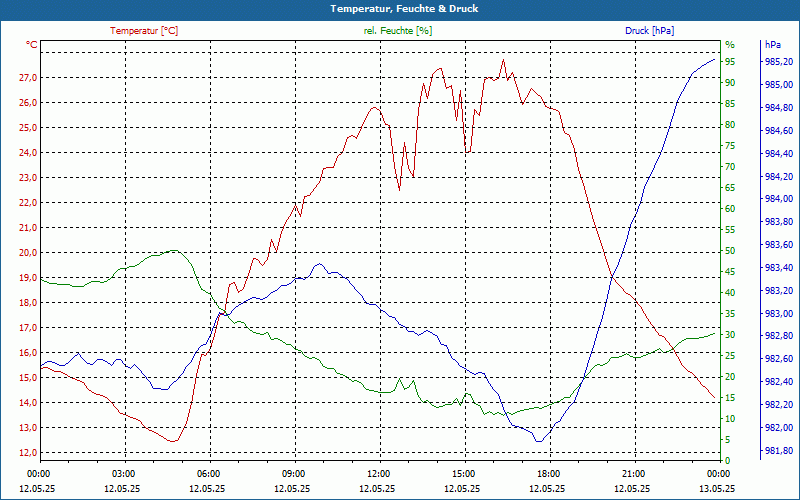The image size is (800, 500).
Task: Click the 13.05.25 date label
Action: tap(717, 488)
